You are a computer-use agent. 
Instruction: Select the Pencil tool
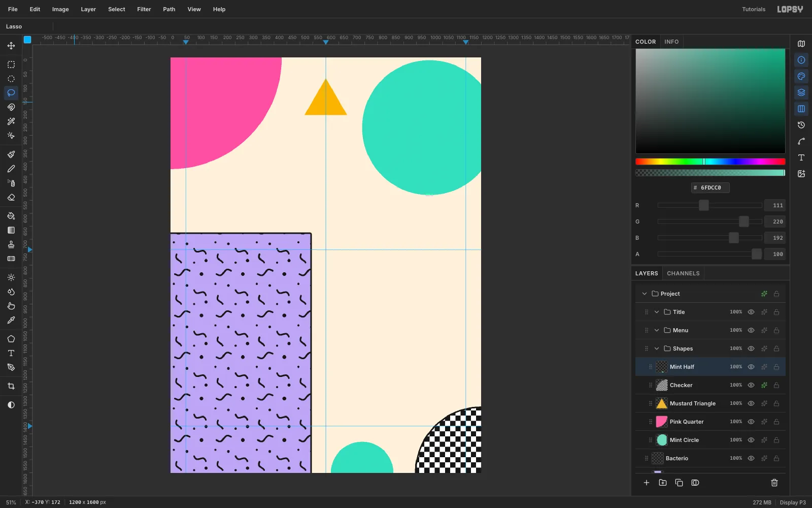(x=11, y=169)
